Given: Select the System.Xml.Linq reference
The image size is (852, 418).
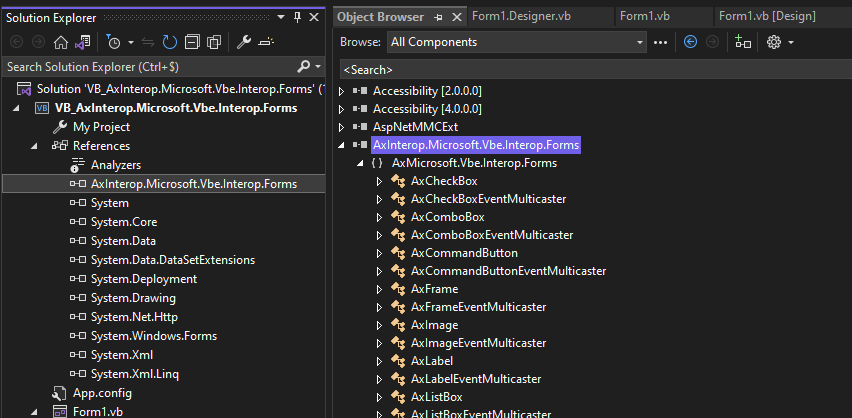Looking at the screenshot, I should pyautogui.click(x=135, y=374).
